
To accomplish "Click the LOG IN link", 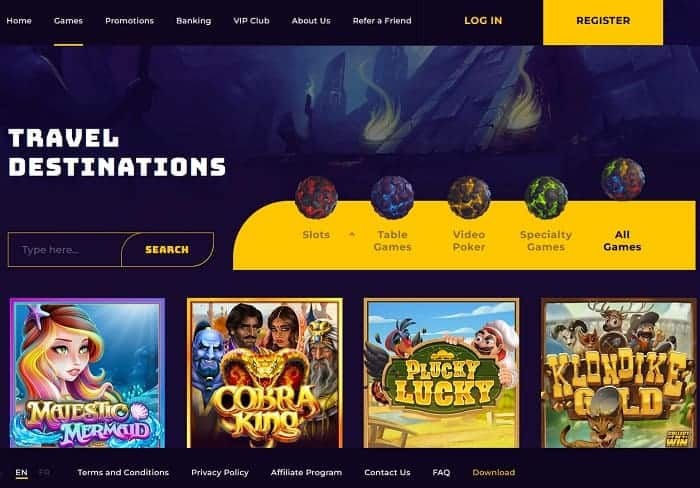I will [x=483, y=21].
